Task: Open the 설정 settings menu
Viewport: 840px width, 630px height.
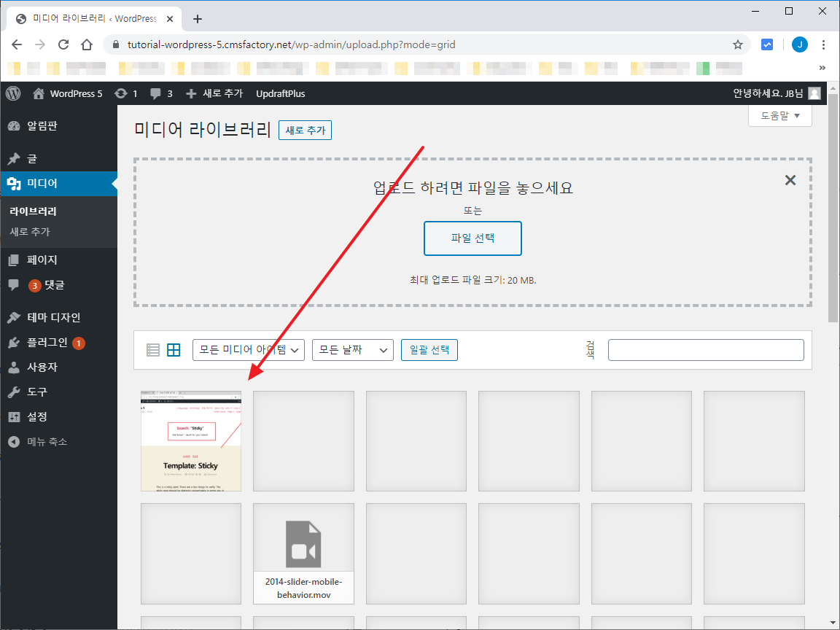Action: (58, 417)
